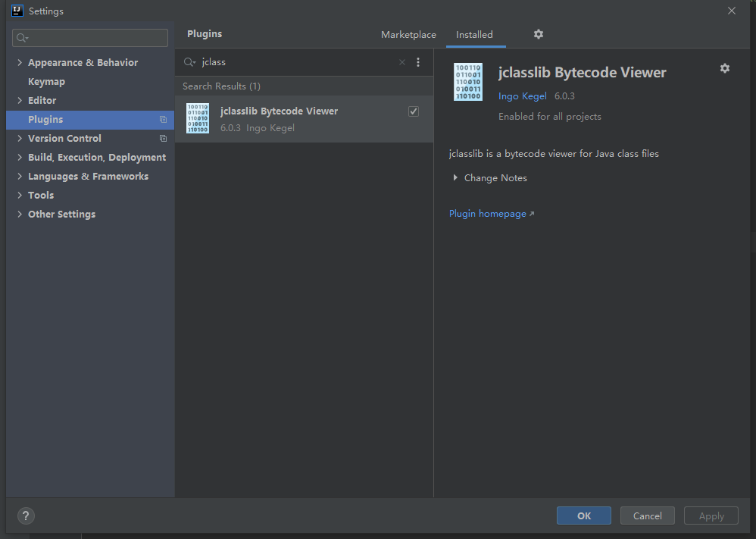This screenshot has width=756, height=539.
Task: Open jclasslib plugin detail gear options
Action: click(725, 68)
